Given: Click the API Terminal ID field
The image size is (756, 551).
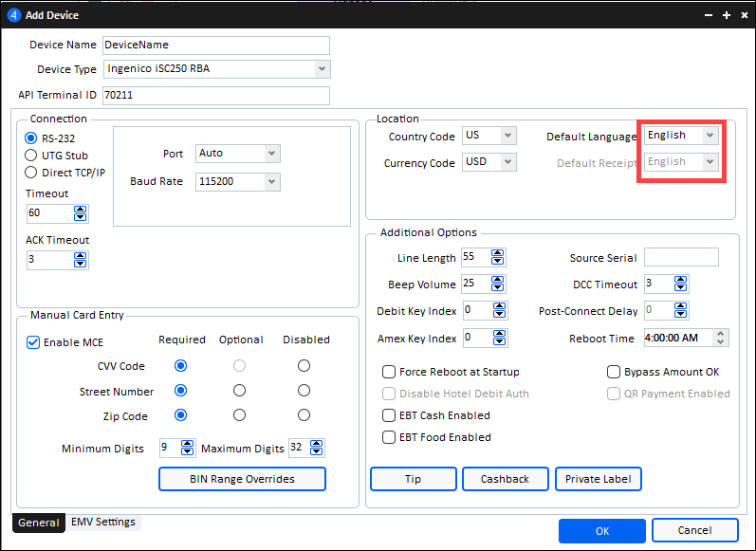Looking at the screenshot, I should 215,95.
